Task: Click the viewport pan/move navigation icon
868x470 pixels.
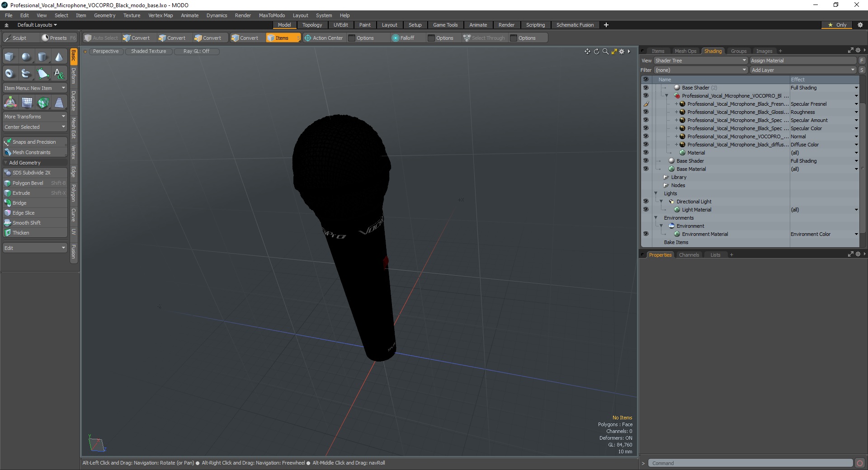Action: [587, 52]
